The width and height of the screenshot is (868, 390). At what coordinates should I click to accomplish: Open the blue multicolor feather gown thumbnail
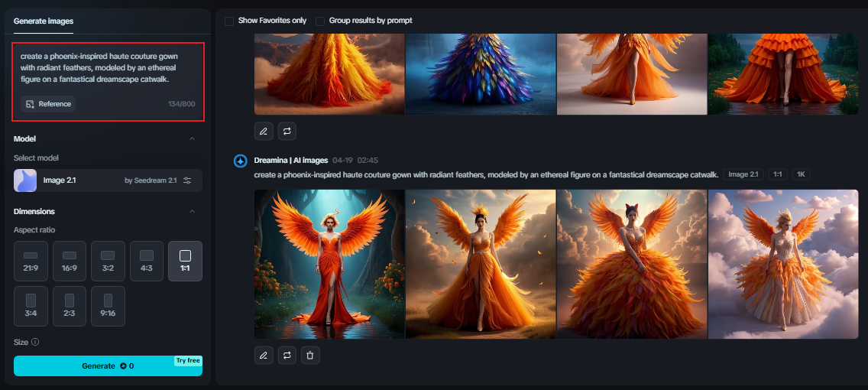[481, 74]
